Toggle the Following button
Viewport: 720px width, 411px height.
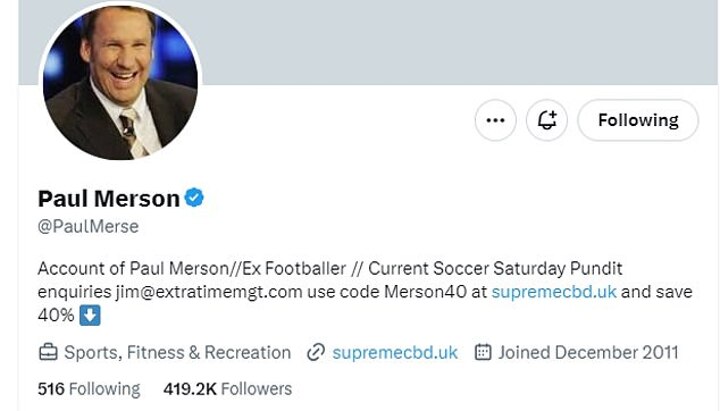pos(638,121)
